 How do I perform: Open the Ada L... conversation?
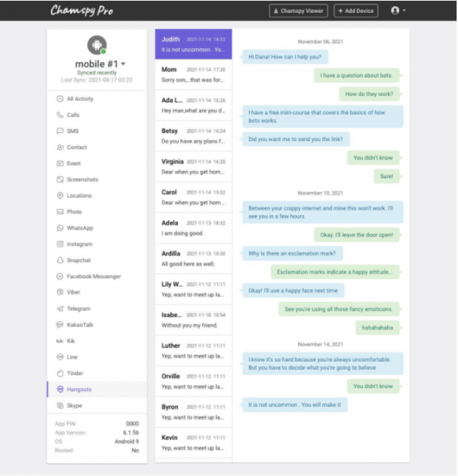[x=193, y=105]
